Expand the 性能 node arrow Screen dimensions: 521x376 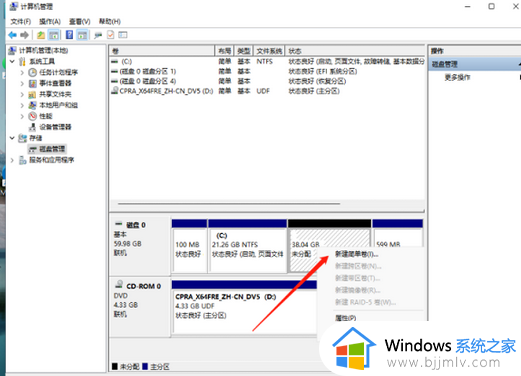tap(22, 116)
